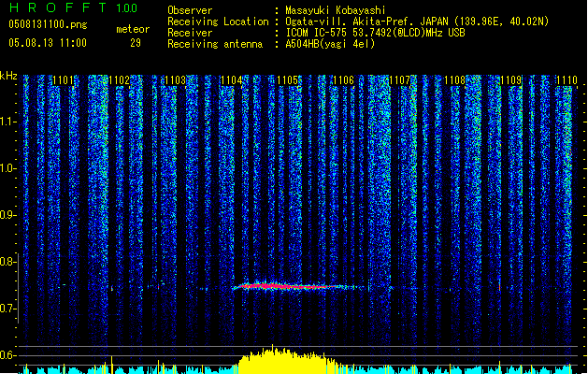Click the 1102 time marker
Screen dimensions: 588x374
(120, 79)
